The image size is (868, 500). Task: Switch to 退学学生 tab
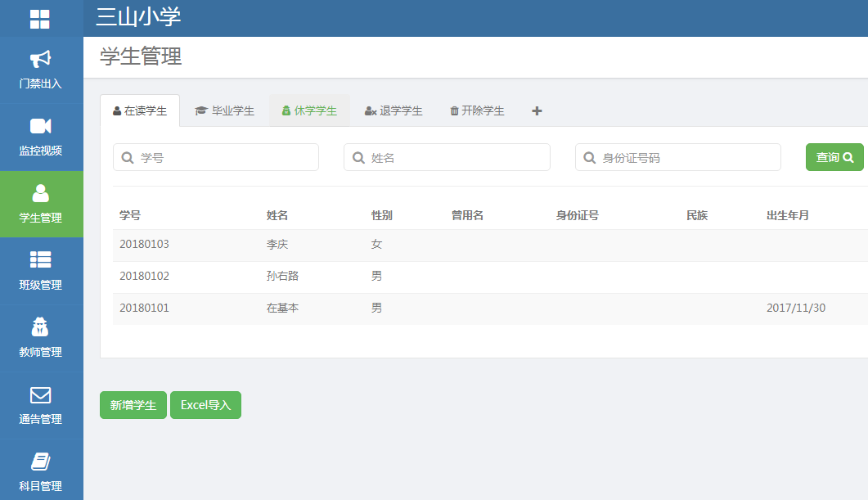[x=394, y=111]
